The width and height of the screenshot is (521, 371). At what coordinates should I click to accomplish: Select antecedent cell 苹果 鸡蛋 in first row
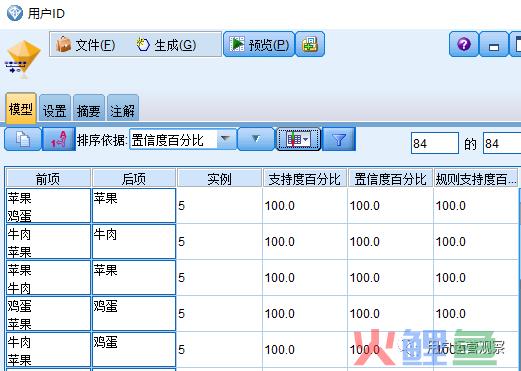(x=48, y=206)
